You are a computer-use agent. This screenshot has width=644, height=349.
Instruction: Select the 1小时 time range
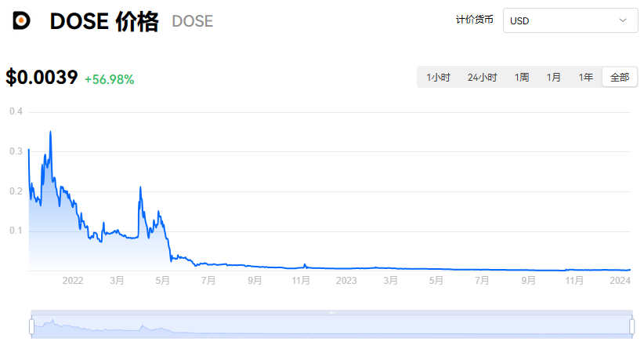coord(438,78)
